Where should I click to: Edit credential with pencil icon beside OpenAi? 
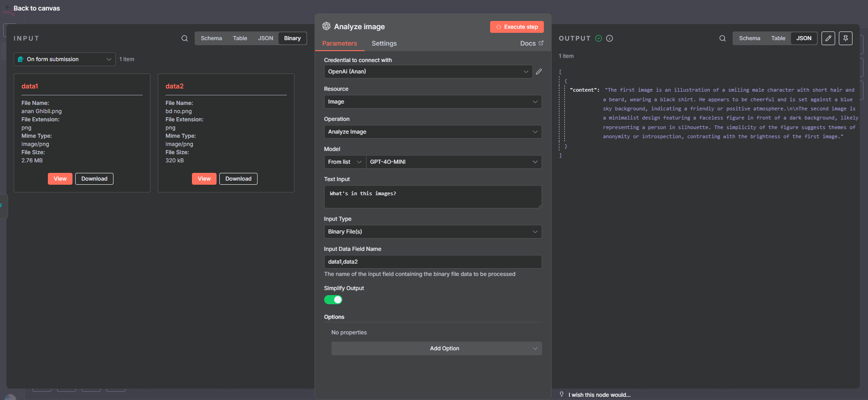[x=539, y=72]
